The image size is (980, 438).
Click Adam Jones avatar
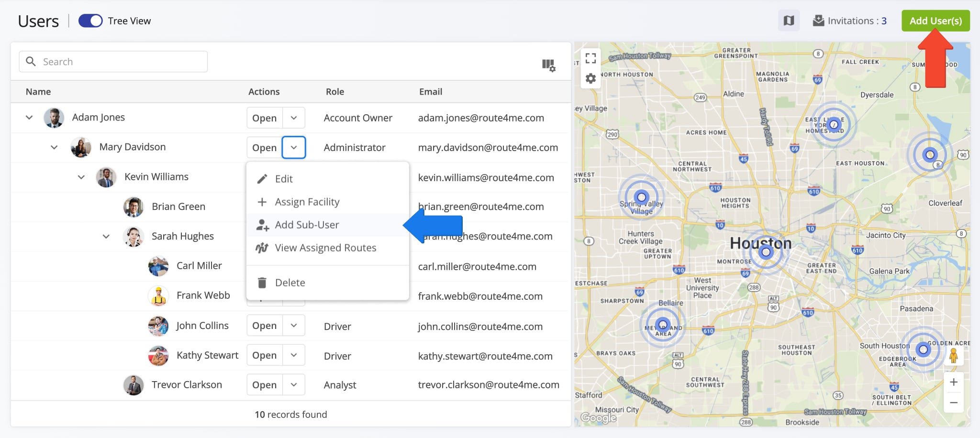coord(54,118)
